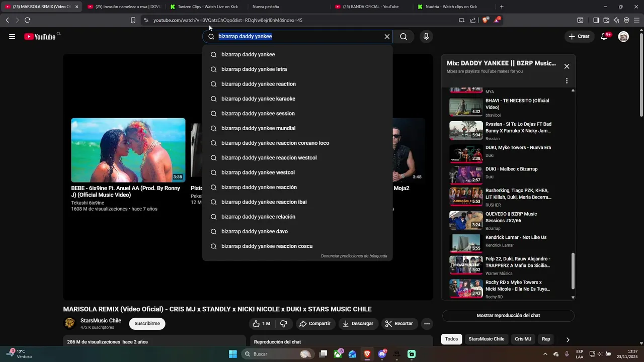The height and width of the screenshot is (362, 644).
Task: Open Brave Rewards triangle icon
Action: click(497, 20)
